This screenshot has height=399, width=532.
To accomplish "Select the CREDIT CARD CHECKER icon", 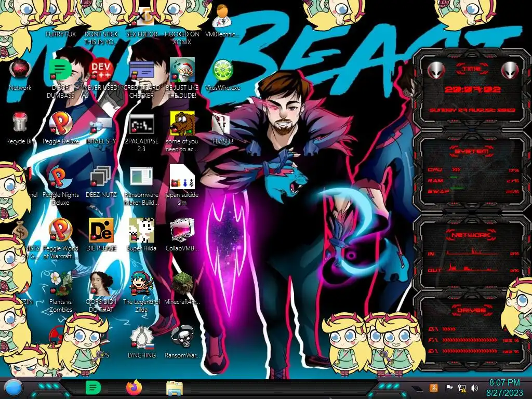I will (141, 79).
